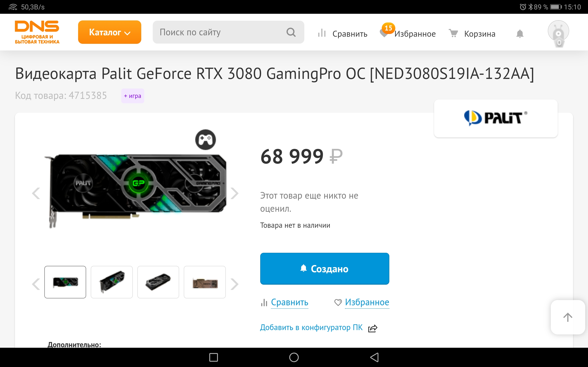Show next main product image
588x367 pixels.
[x=235, y=193]
